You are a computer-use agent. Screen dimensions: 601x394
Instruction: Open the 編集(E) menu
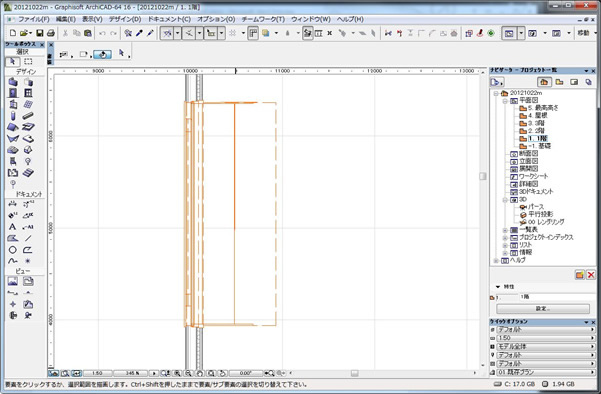(66, 19)
